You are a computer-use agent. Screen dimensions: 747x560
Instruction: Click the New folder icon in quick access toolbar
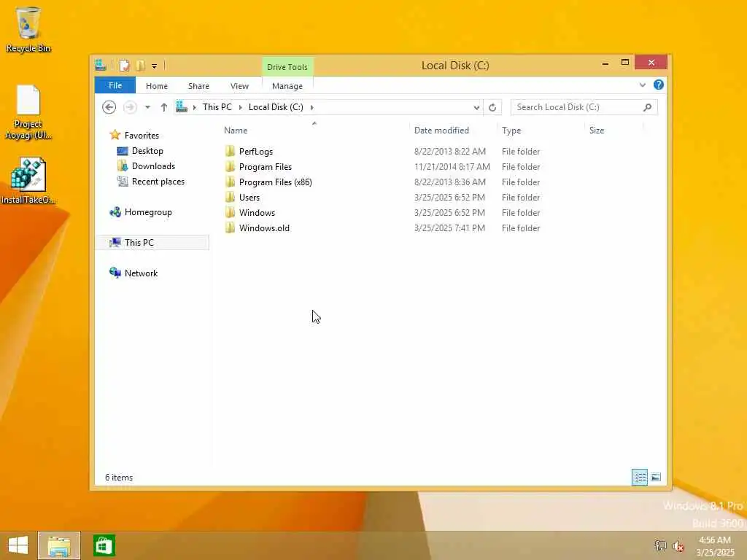140,66
